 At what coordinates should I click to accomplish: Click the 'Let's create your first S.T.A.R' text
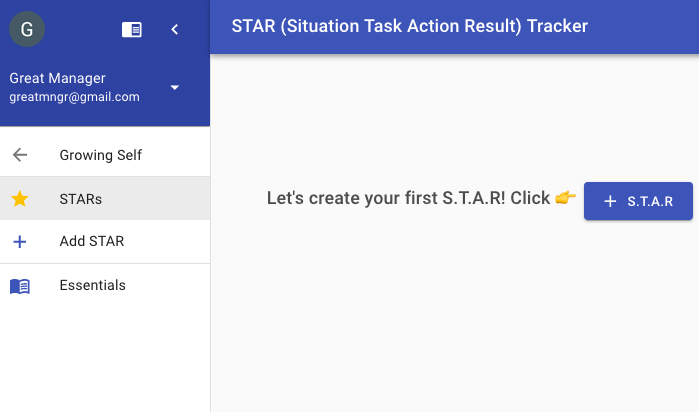386,198
